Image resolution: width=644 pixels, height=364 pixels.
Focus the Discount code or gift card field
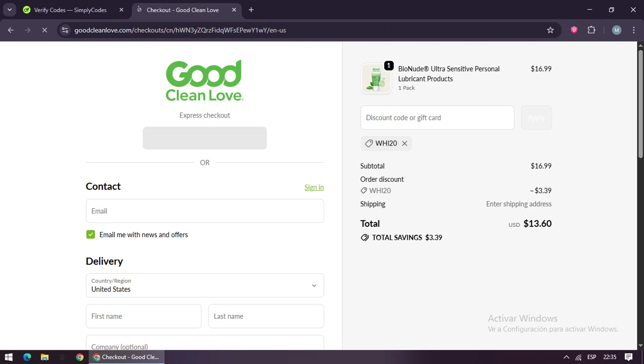click(437, 118)
